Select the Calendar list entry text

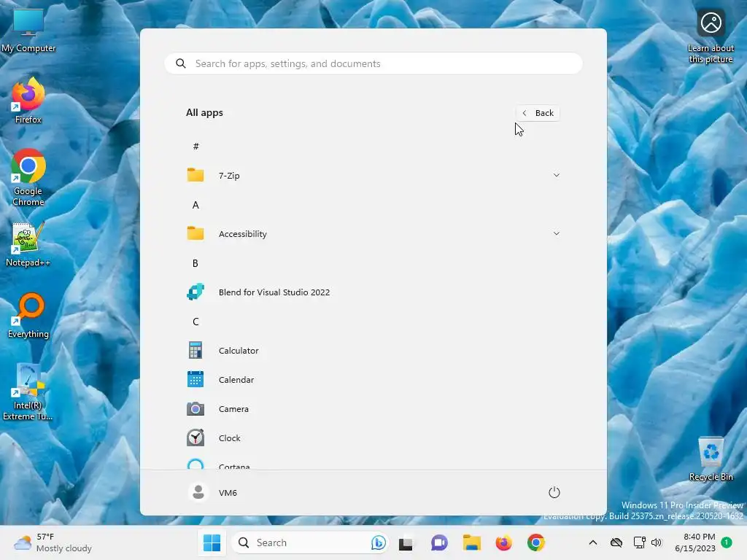point(236,379)
